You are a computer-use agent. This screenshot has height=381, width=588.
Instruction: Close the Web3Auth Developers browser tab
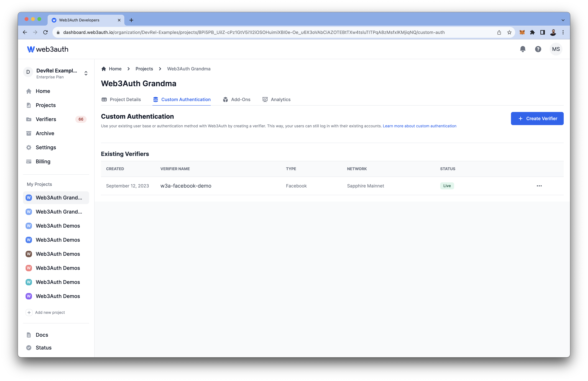pyautogui.click(x=119, y=20)
